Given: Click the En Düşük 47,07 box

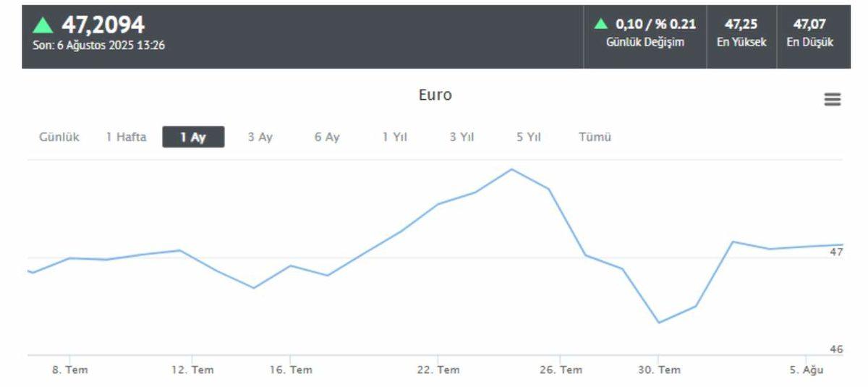Looking at the screenshot, I should (810, 33).
